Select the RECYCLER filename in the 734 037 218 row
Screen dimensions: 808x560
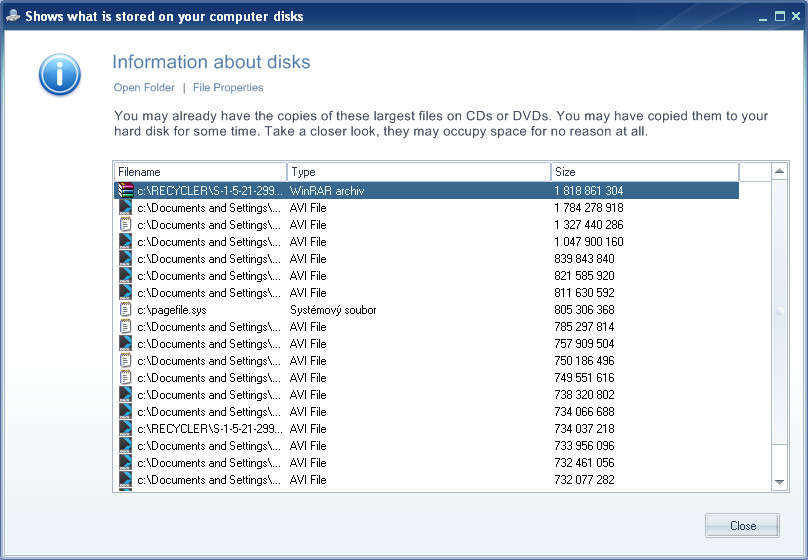click(210, 429)
